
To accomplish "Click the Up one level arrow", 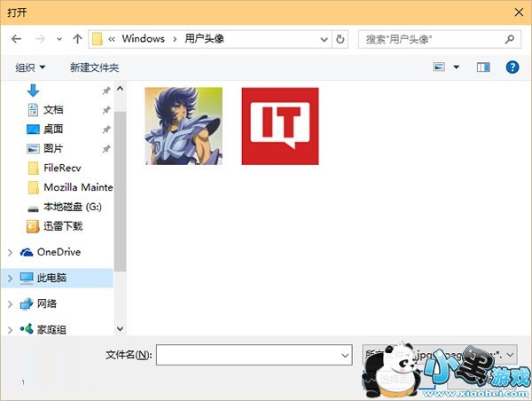I will click(78, 39).
